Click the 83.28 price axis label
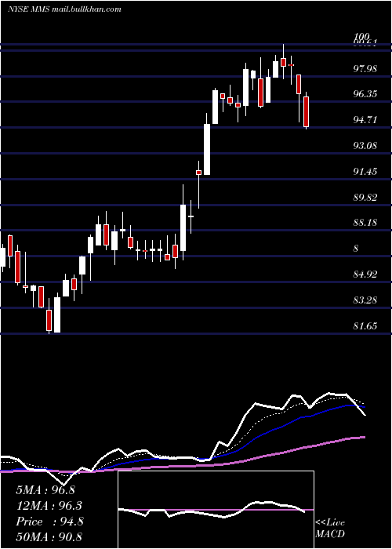Image resolution: width=392 pixels, height=549 pixels. click(365, 300)
